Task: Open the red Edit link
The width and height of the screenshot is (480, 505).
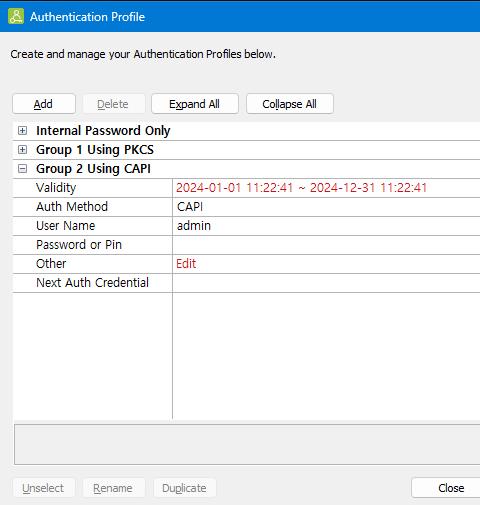Action: pos(186,264)
